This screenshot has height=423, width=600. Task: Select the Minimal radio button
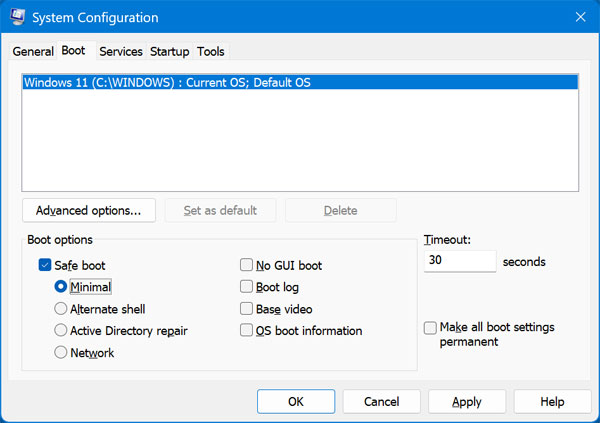pos(60,287)
